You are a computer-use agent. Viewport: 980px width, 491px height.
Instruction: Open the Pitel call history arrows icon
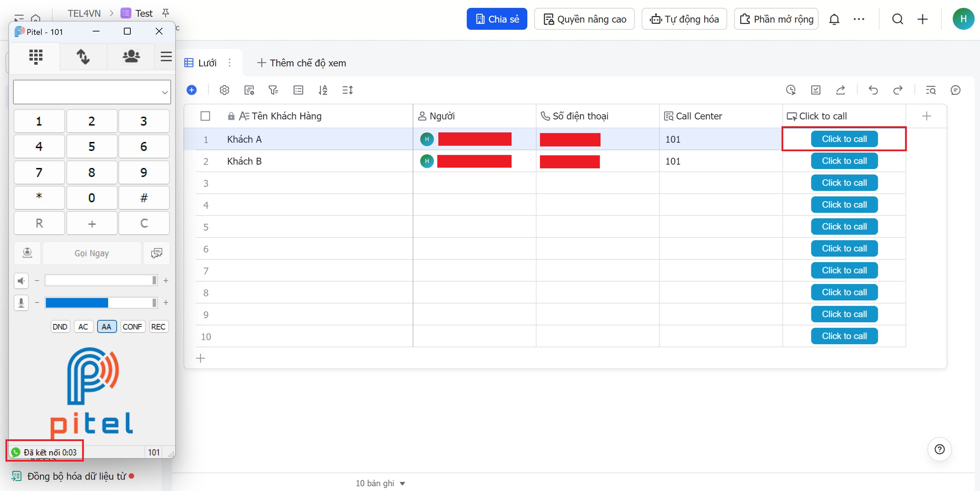[83, 57]
